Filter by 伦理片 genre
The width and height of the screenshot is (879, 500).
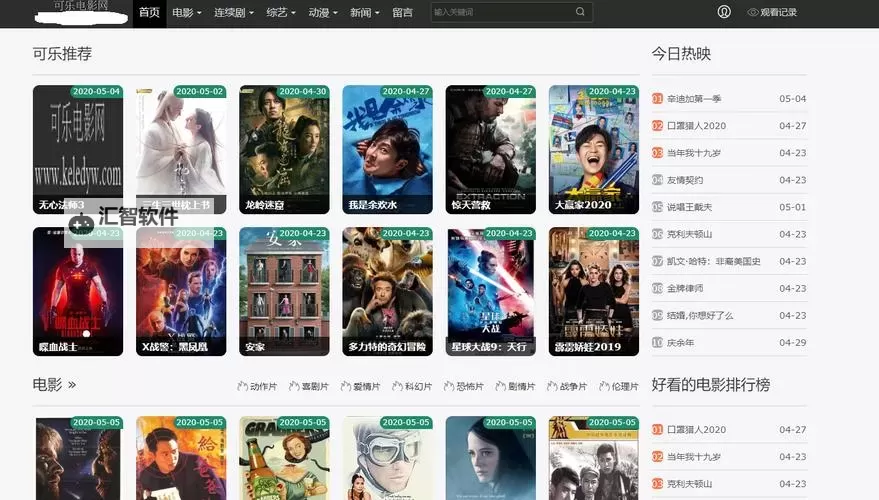618,386
